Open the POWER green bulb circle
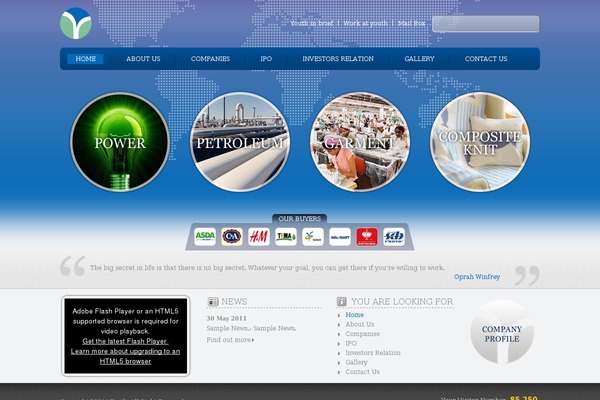The image size is (600, 400). (120, 142)
